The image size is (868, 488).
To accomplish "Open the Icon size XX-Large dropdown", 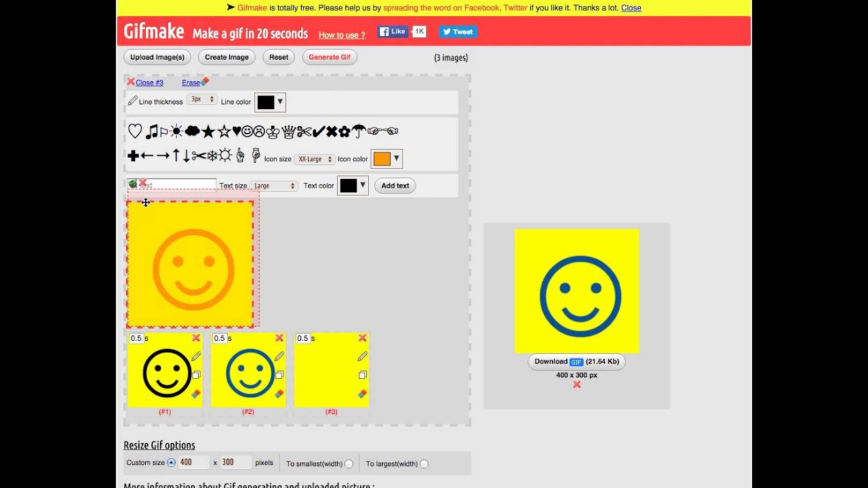I will [314, 159].
